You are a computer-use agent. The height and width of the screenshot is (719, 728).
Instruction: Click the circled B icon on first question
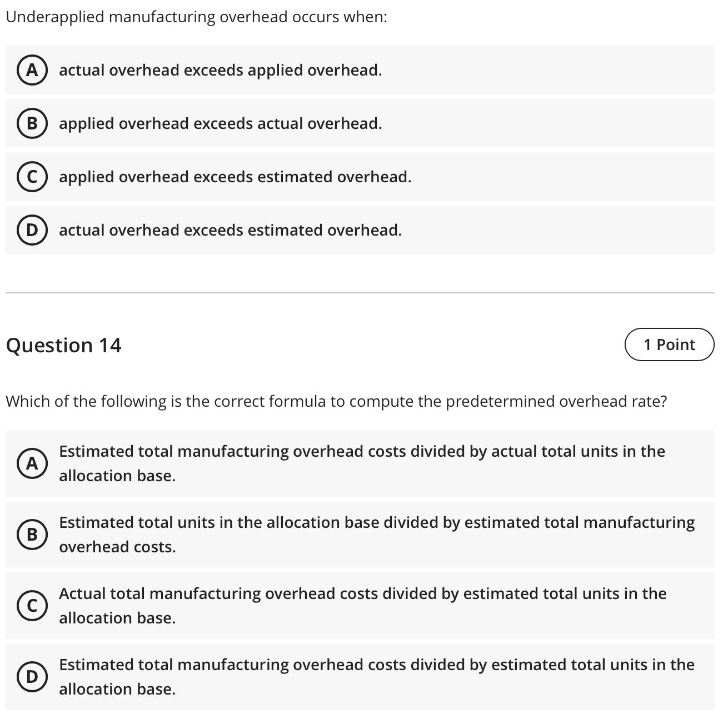pyautogui.click(x=32, y=123)
